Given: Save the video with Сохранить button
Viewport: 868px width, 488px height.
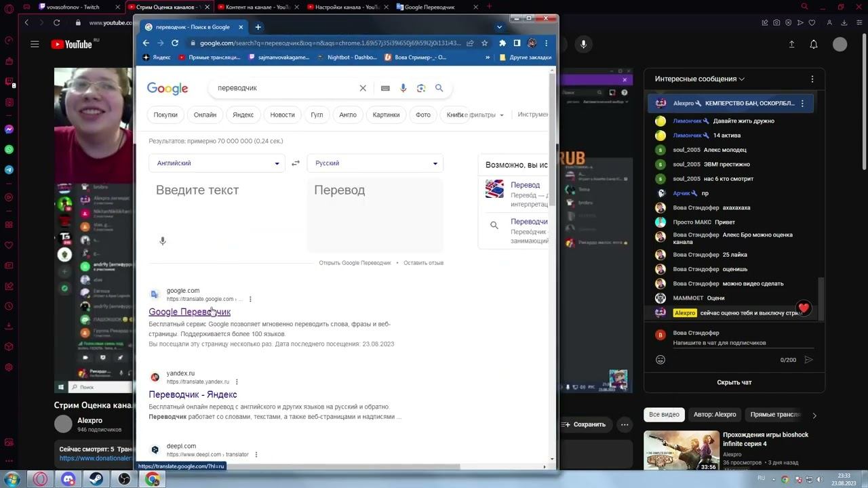Looking at the screenshot, I should [584, 424].
